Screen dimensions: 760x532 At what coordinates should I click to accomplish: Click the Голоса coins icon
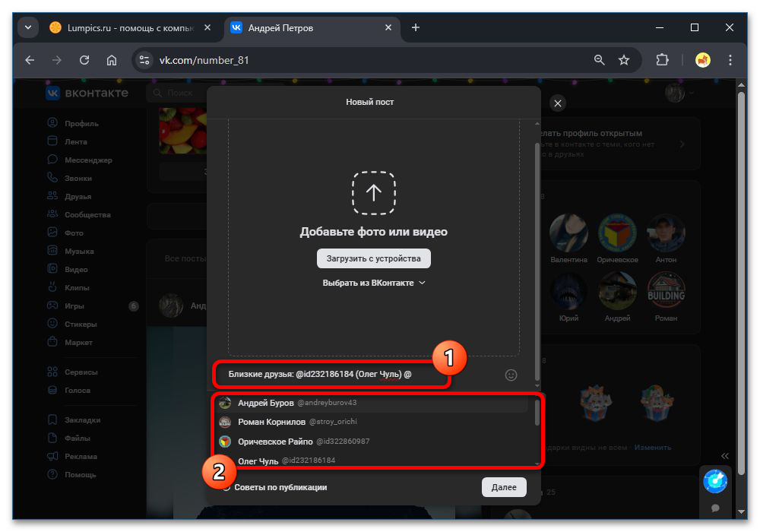click(52, 390)
